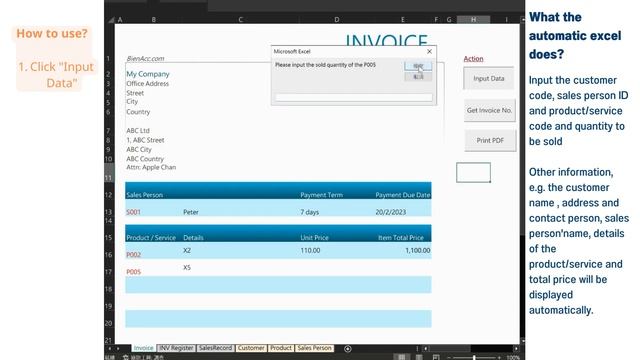Image resolution: width=640 pixels, height=360 pixels.
Task: Open the INV Register sheet tab
Action: coord(176,348)
